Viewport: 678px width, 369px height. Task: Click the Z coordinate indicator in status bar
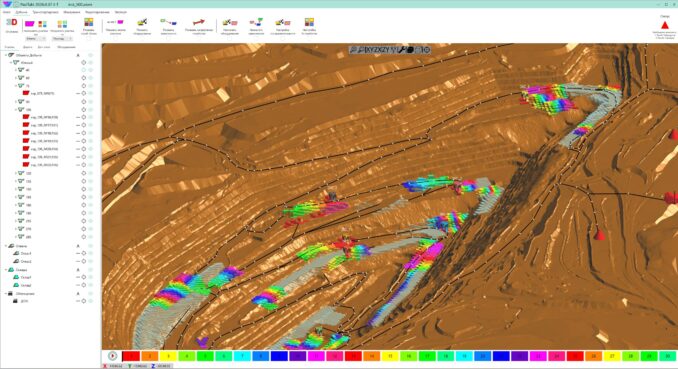[162, 366]
